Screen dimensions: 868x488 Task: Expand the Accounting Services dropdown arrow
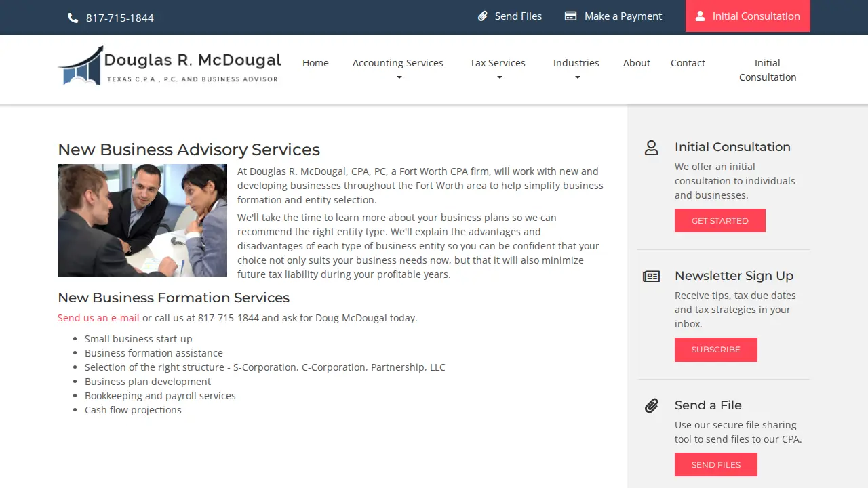(x=399, y=77)
